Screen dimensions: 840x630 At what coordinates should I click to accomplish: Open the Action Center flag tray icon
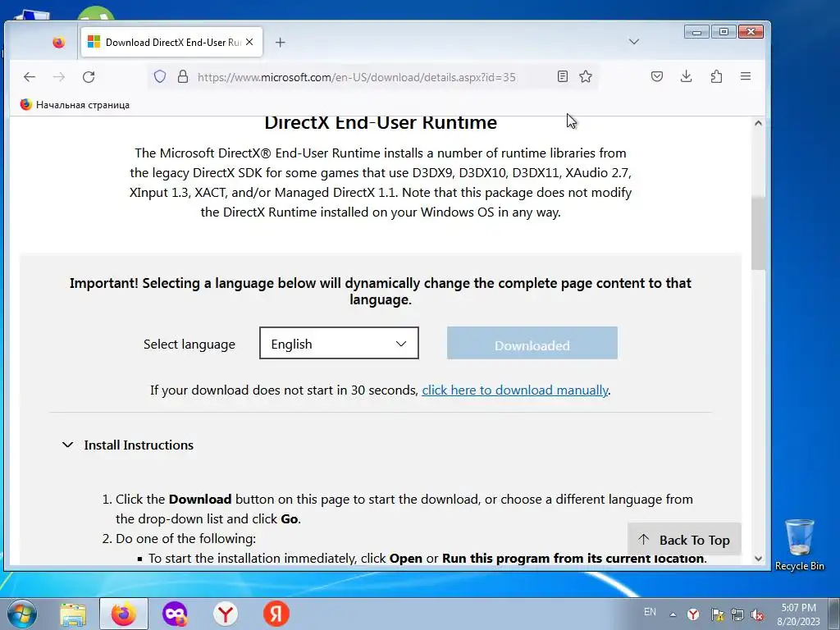pyautogui.click(x=717, y=614)
